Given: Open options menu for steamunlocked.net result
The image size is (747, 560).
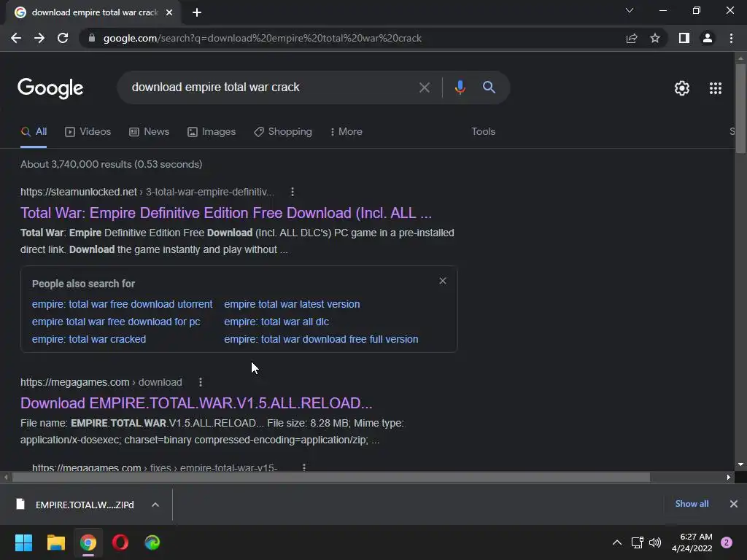Looking at the screenshot, I should coord(293,192).
